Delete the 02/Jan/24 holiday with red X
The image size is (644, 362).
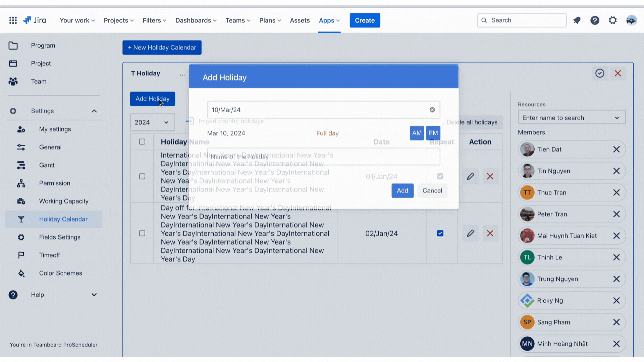coord(490,233)
